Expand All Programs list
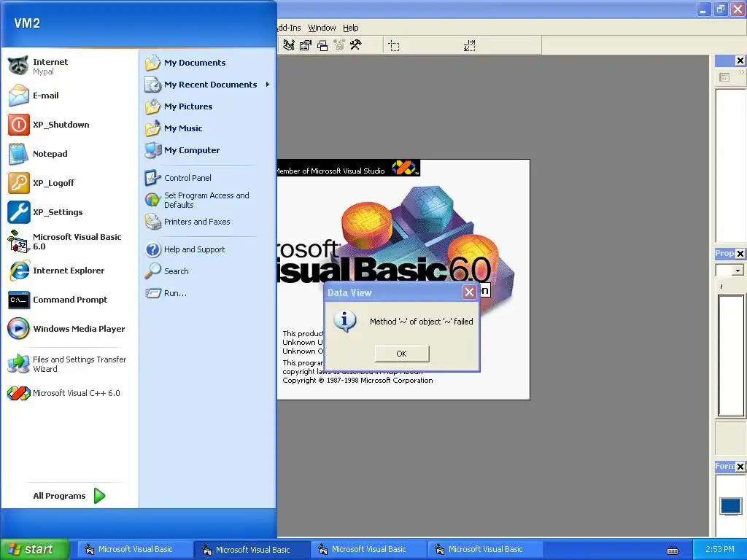 tap(69, 496)
